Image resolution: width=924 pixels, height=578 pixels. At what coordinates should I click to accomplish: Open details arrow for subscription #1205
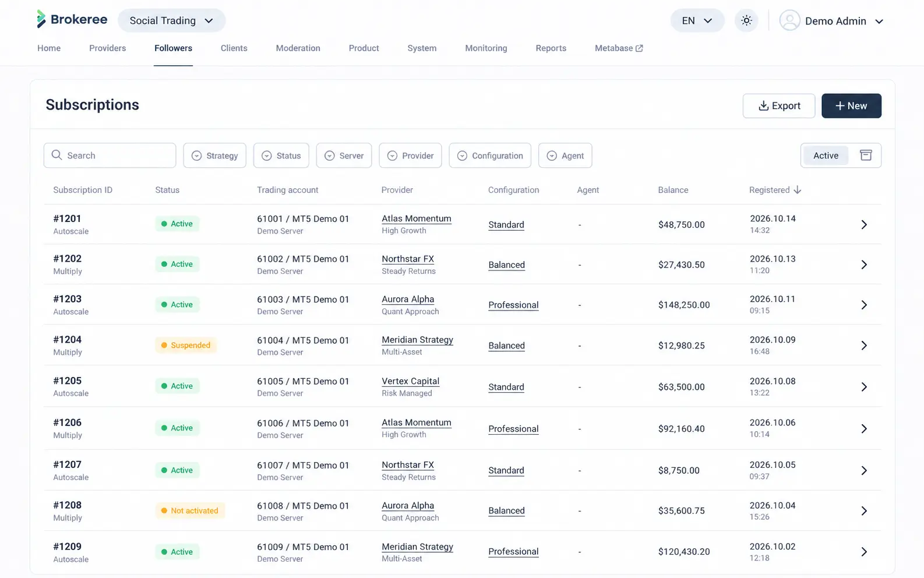(864, 387)
